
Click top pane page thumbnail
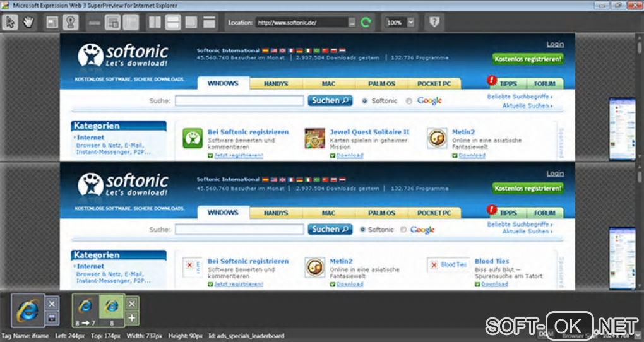pos(623,129)
